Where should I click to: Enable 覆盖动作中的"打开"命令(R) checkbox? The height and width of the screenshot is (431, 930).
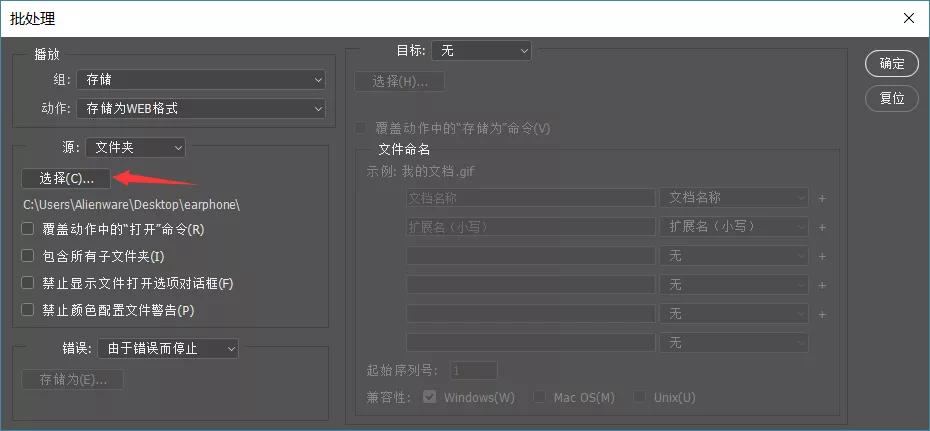[x=28, y=229]
